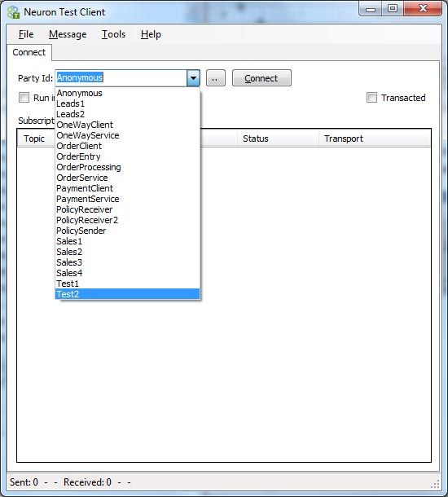Click the Neuron Test Client app icon
This screenshot has height=497, width=448.
[13, 12]
